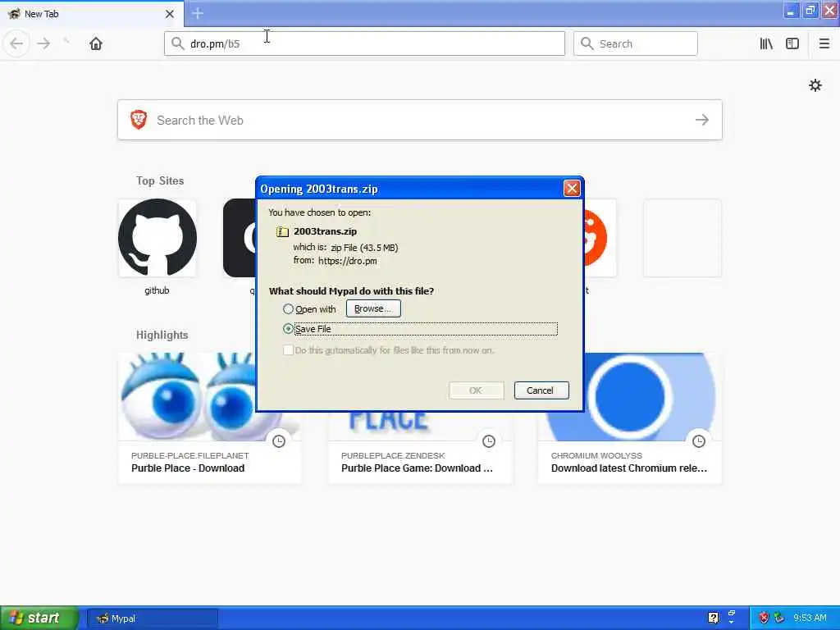Submit web search with arrow icon
The image size is (840, 630).
pos(702,120)
